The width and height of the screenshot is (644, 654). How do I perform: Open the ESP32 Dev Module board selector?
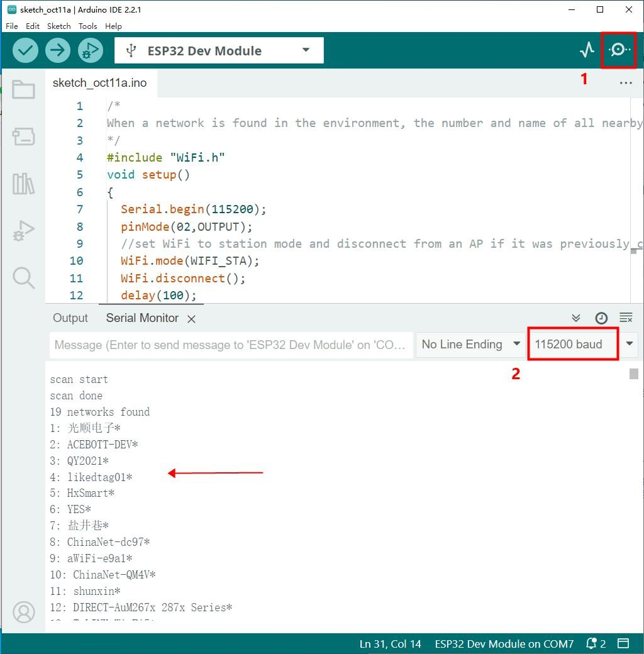coord(219,50)
